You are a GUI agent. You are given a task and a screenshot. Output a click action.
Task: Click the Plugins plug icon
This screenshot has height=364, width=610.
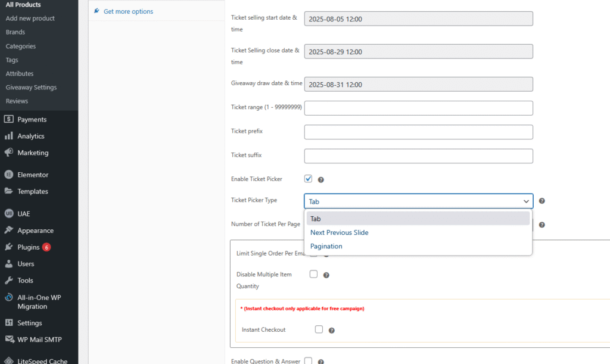coord(9,247)
